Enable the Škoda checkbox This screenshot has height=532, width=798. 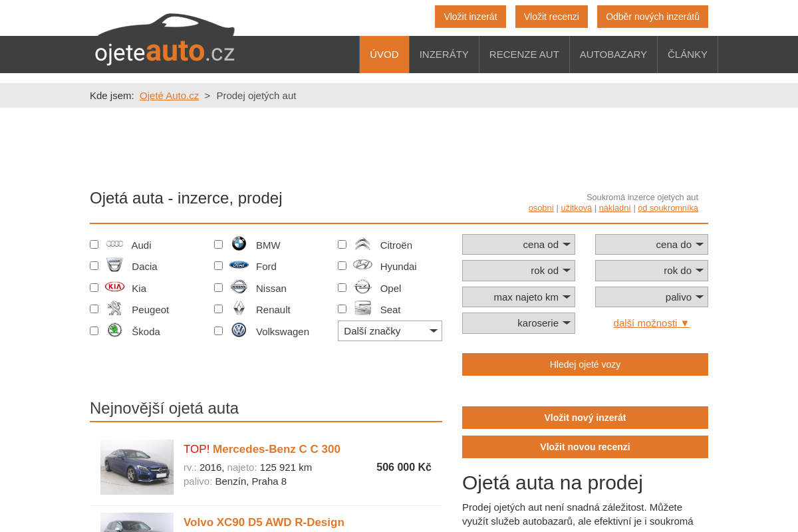pos(94,331)
